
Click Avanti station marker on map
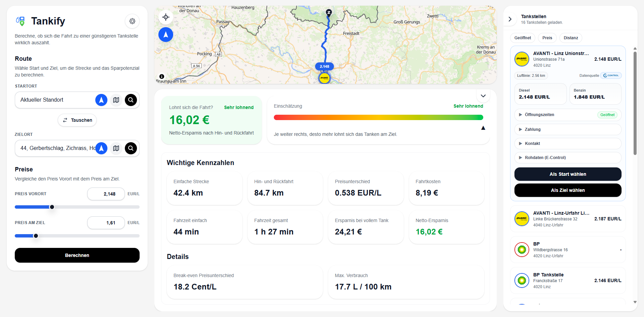click(324, 78)
